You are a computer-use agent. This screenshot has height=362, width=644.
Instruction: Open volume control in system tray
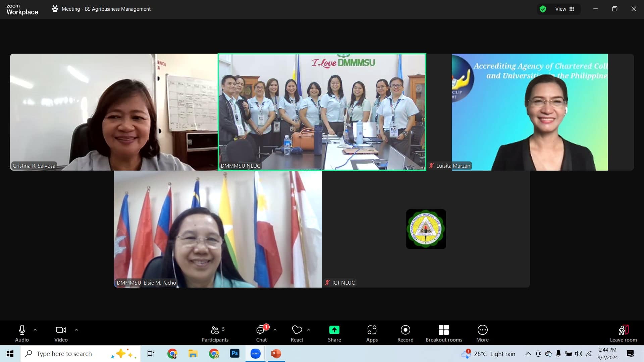(x=579, y=354)
